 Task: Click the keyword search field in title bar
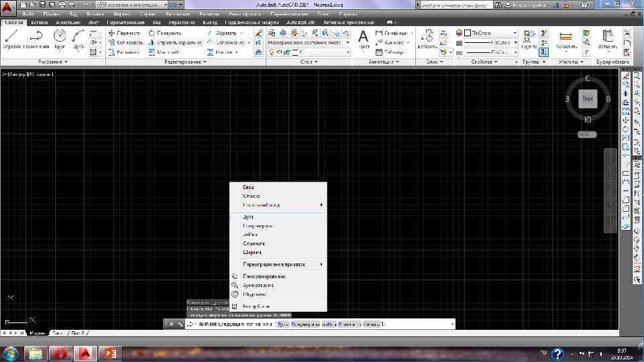(x=456, y=5)
